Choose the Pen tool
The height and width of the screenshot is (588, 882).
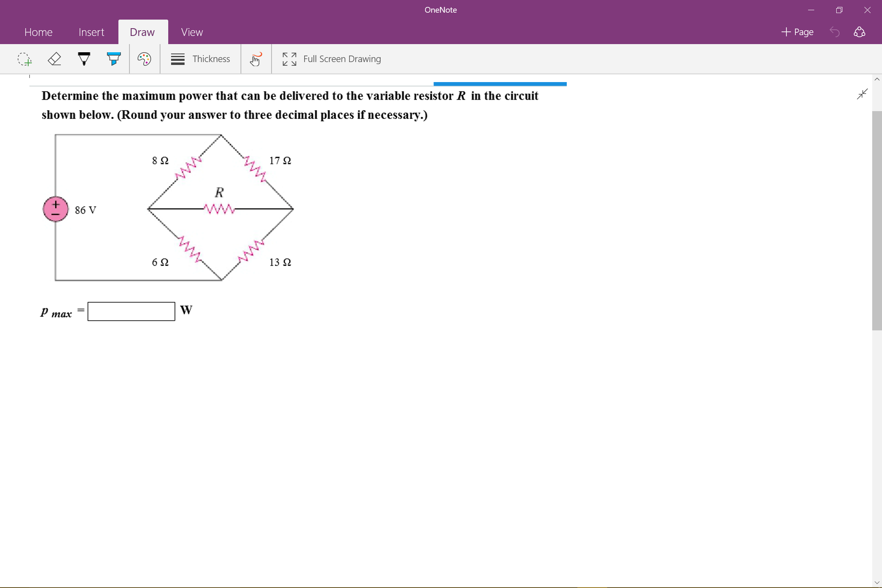coord(84,59)
